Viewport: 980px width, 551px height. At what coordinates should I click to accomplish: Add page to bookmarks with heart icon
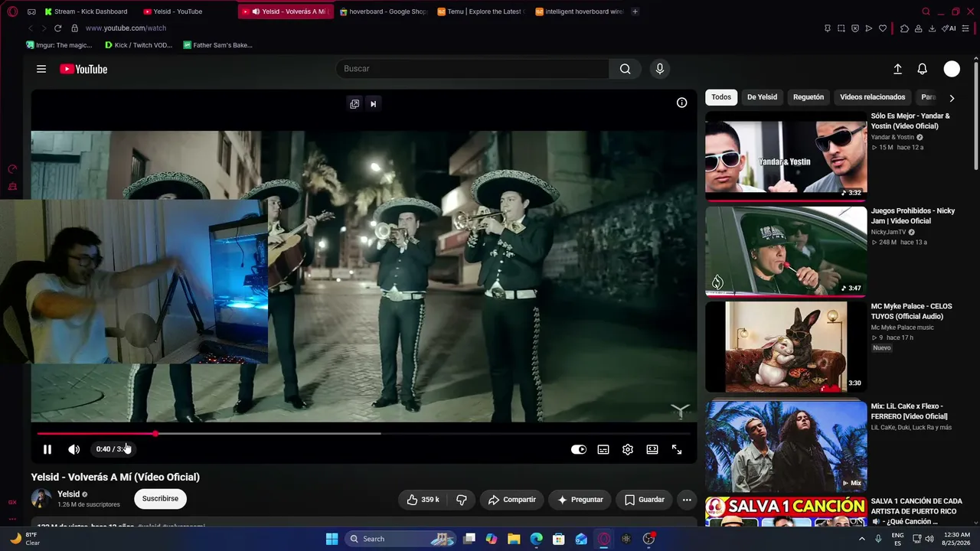click(883, 28)
